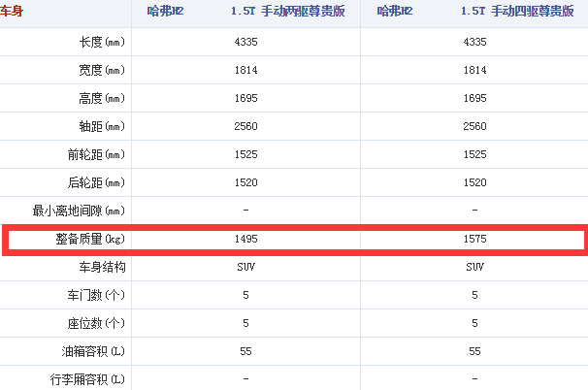
Task: Select the 座位数(个) row label
Action: pos(96,323)
